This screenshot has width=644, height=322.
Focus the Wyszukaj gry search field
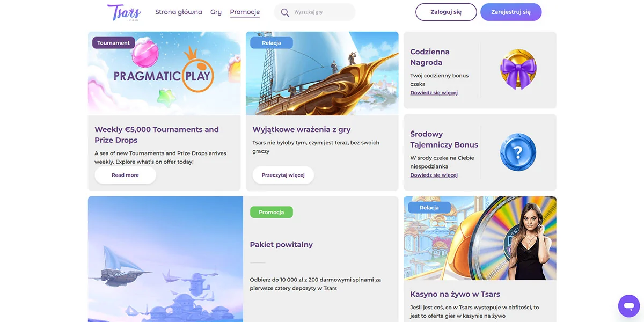click(314, 12)
